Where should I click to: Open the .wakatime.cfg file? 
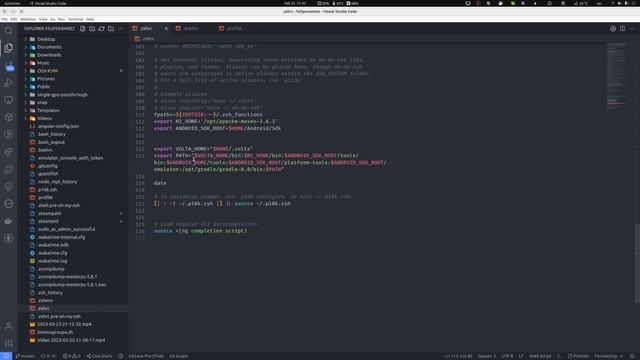(x=52, y=253)
